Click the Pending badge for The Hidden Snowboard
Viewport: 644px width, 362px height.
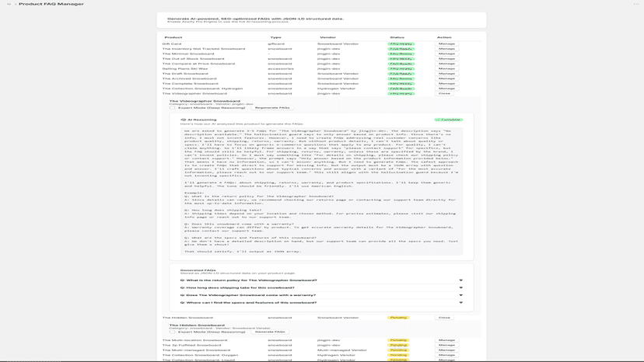coord(398,318)
